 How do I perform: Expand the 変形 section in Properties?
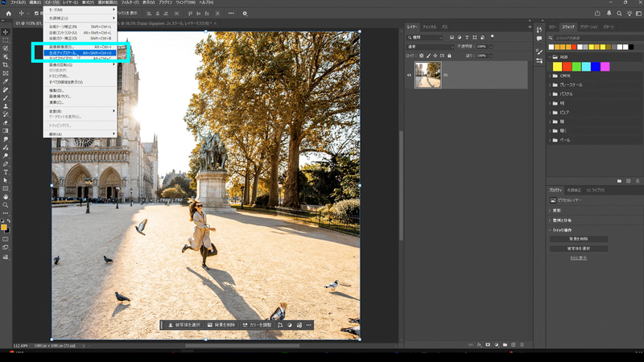[x=550, y=211]
